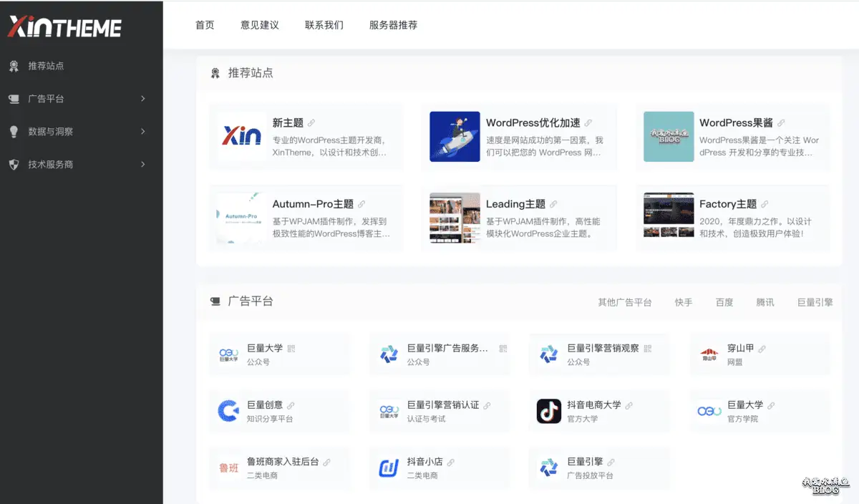Image resolution: width=859 pixels, height=504 pixels.
Task: Click the 鲁班 red text icon
Action: point(228,468)
